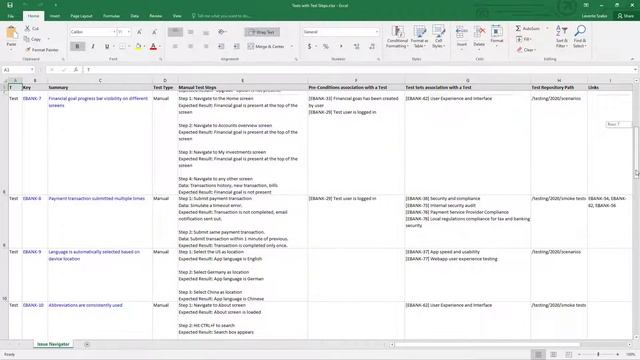640x360 pixels.
Task: Open Find & Select menu
Action: 580,36
